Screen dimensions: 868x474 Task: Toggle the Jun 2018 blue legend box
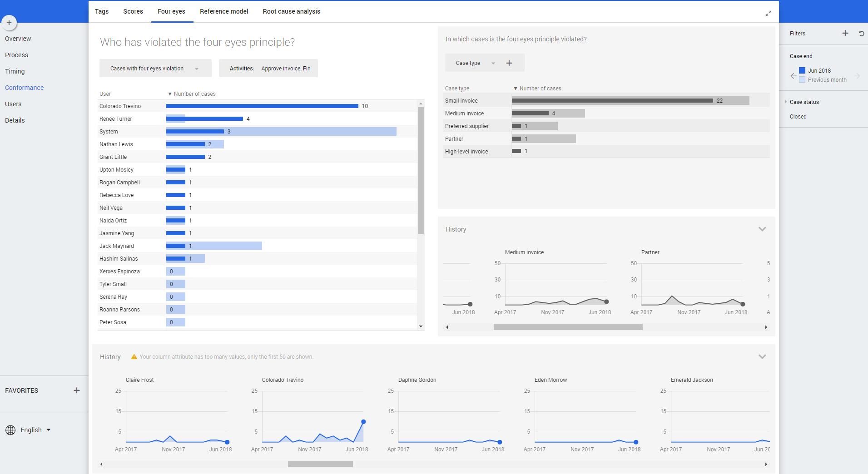pyautogui.click(x=802, y=70)
